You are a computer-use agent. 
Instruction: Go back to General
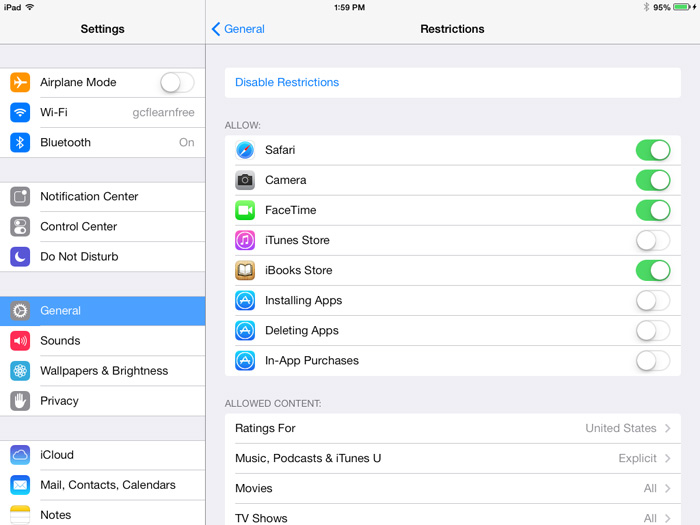coord(238,29)
